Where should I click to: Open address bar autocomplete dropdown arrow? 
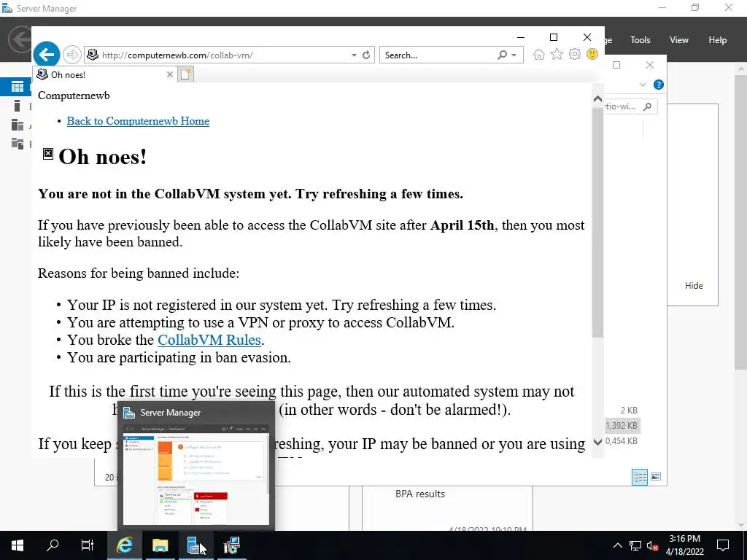click(354, 55)
